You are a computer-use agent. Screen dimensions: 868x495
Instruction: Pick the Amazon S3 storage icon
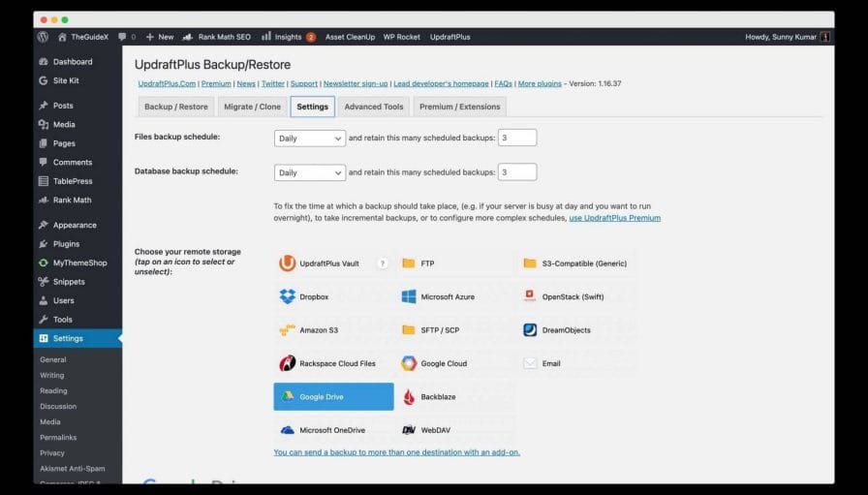[x=288, y=330]
